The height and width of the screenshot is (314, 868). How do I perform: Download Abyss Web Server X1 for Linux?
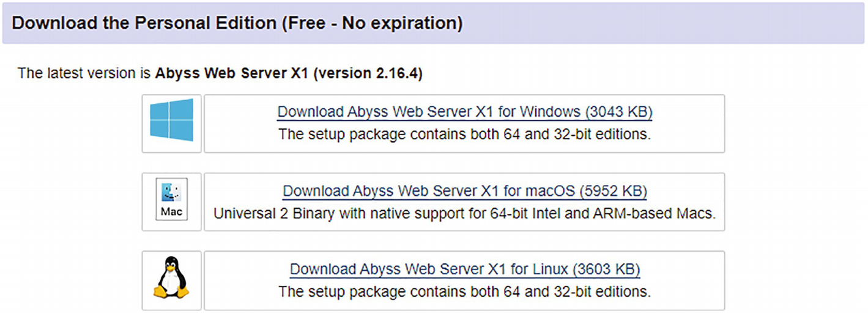pyautogui.click(x=429, y=269)
